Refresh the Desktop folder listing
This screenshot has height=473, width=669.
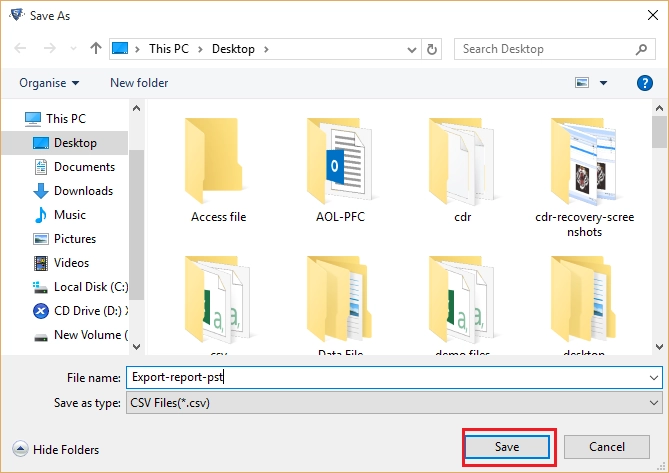(432, 49)
